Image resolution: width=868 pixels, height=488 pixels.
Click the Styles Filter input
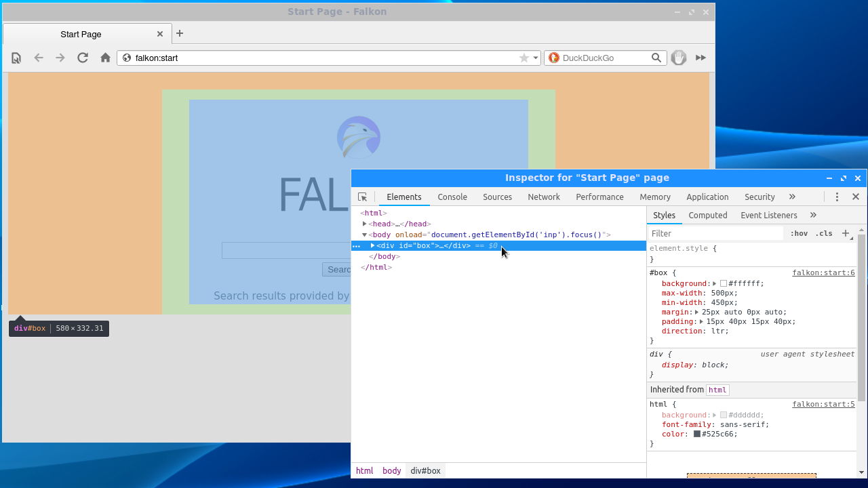point(715,234)
